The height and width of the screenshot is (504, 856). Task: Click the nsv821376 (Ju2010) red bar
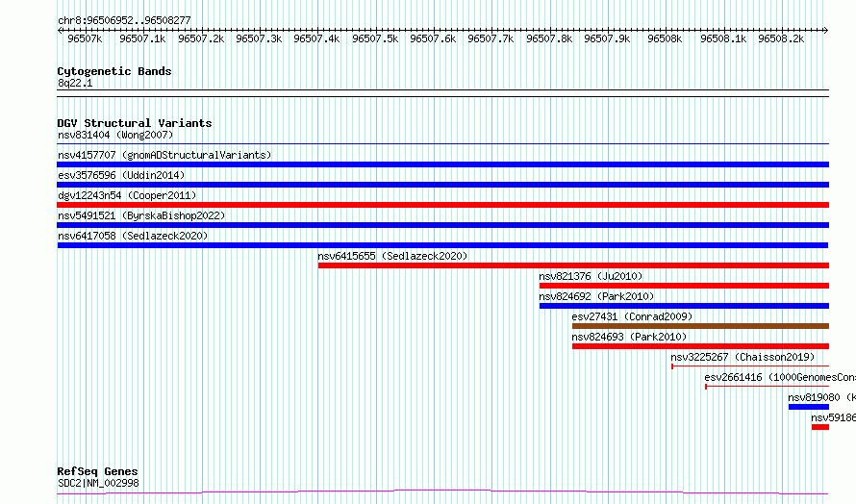pos(684,286)
